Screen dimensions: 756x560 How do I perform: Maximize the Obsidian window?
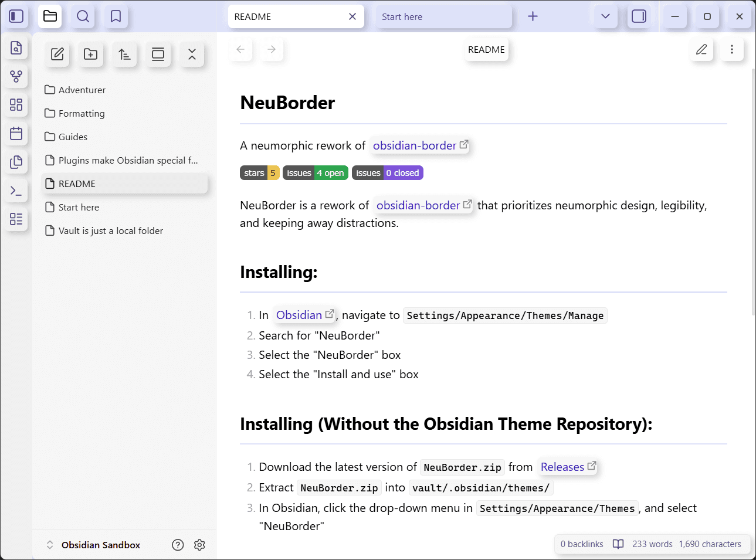707,16
